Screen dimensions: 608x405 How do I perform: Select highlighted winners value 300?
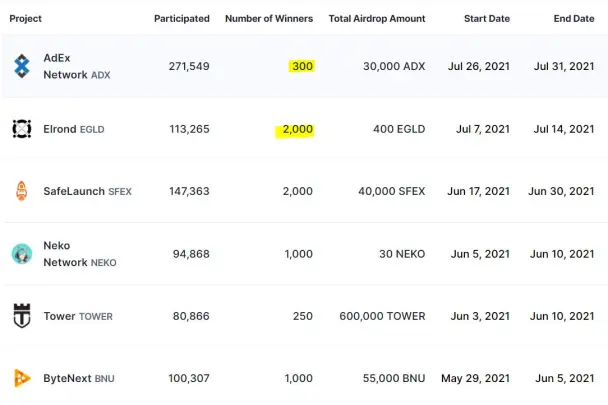[x=302, y=66]
